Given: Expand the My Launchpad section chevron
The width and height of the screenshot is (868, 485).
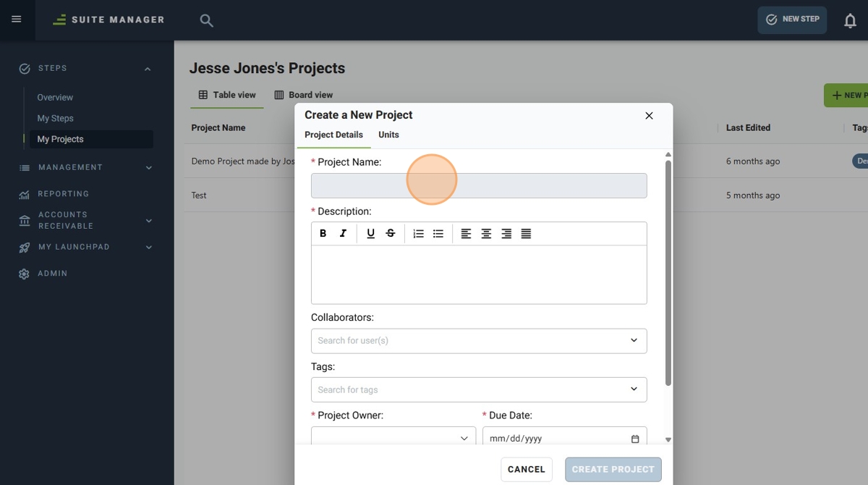Looking at the screenshot, I should (x=149, y=248).
